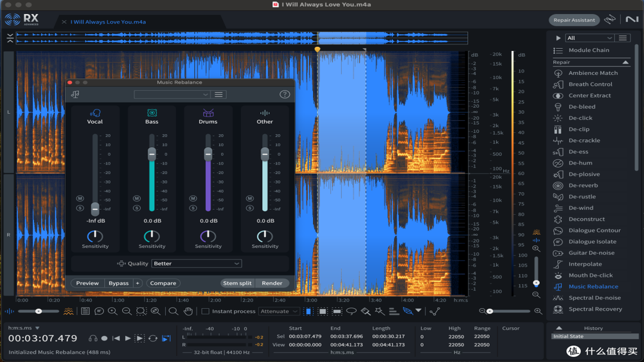Open the Ambience Match module
644x362 pixels.
coord(593,73)
